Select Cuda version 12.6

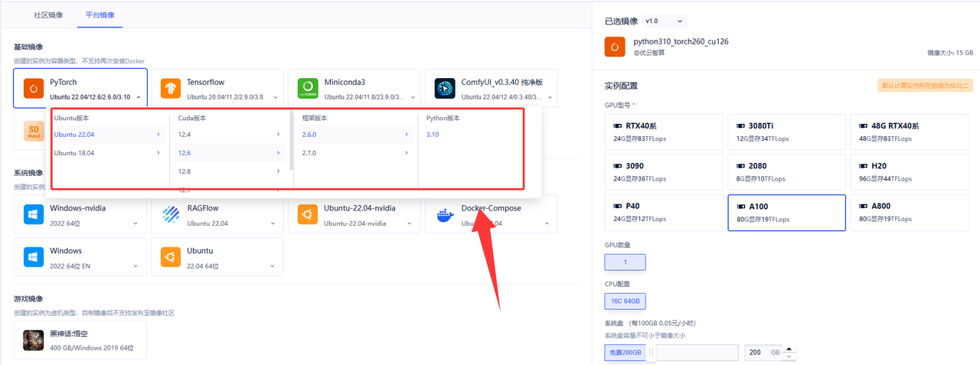(229, 152)
